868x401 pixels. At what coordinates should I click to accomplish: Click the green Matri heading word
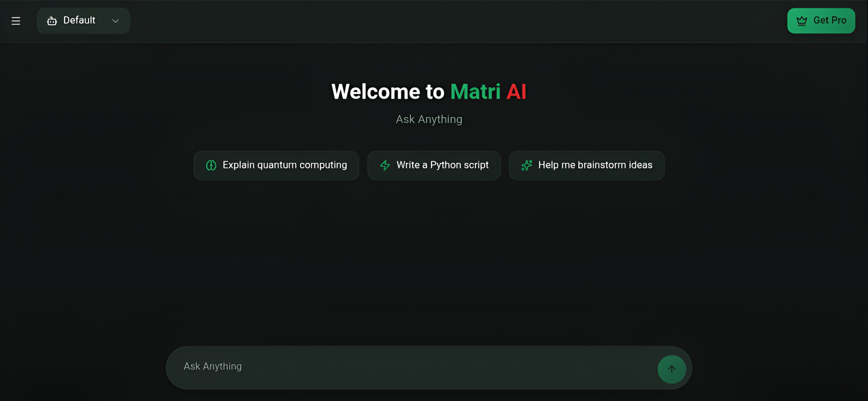[475, 92]
